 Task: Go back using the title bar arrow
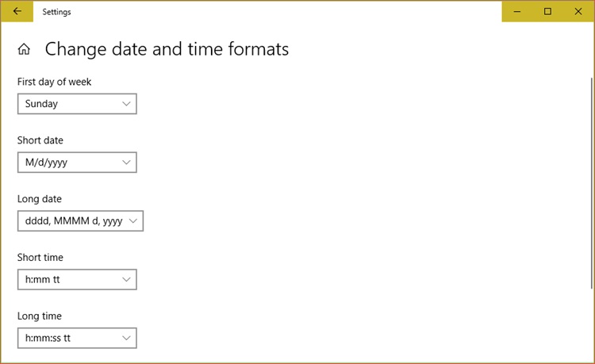[x=17, y=12]
